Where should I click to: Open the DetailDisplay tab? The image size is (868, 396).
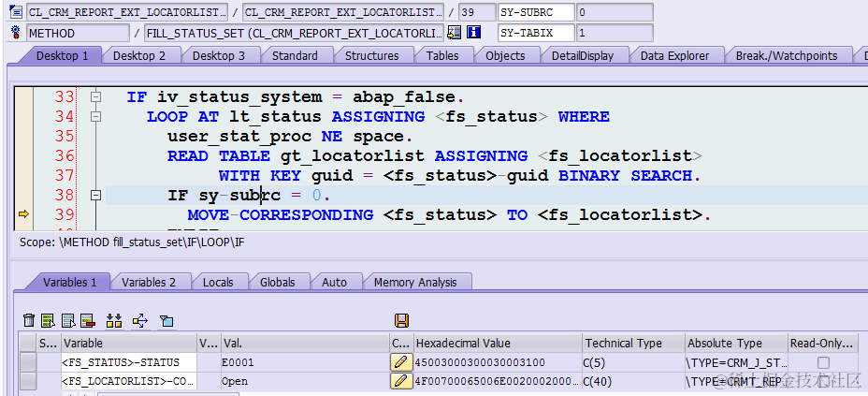(x=583, y=56)
